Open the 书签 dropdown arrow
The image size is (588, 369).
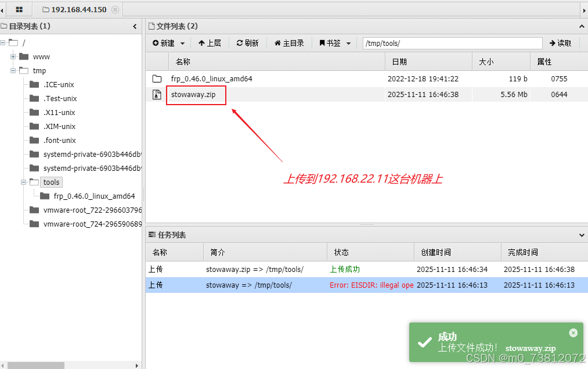pyautogui.click(x=348, y=44)
